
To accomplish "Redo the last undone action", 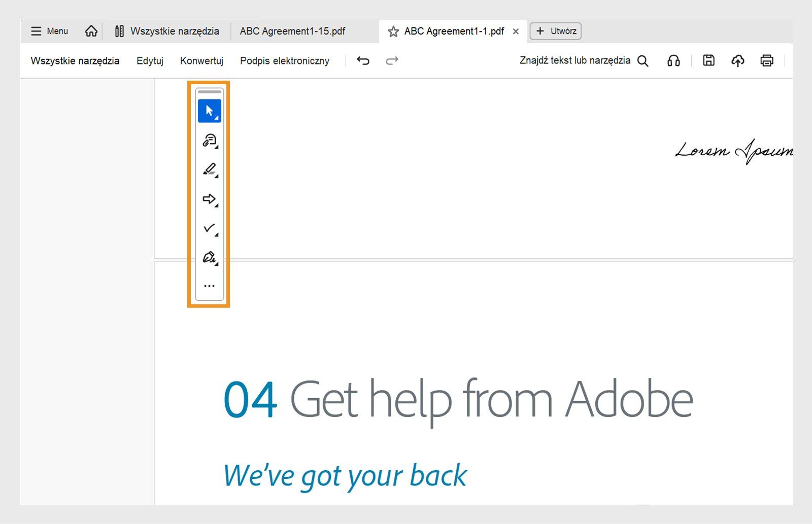I will 392,61.
